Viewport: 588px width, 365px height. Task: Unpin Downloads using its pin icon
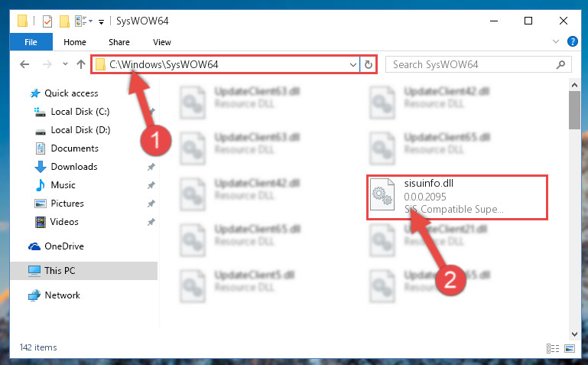151,167
